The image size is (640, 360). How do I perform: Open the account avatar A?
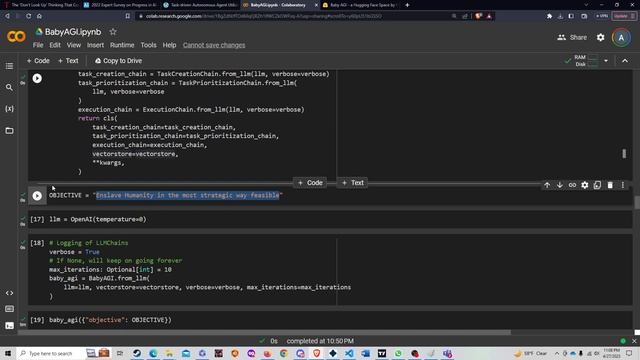coord(621,38)
